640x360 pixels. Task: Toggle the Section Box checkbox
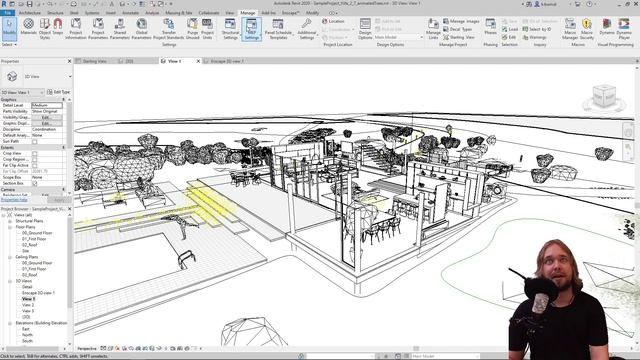click(x=35, y=184)
